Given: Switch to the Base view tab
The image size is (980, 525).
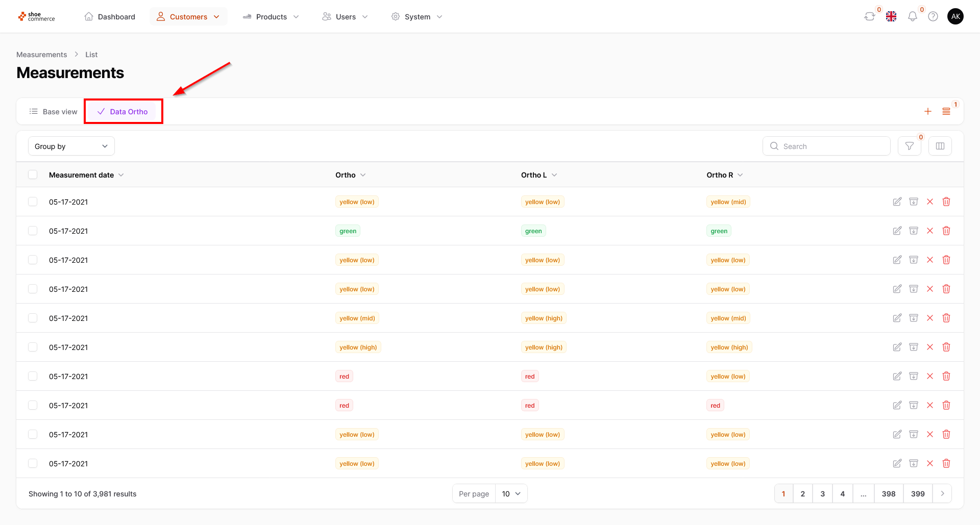Looking at the screenshot, I should pyautogui.click(x=54, y=111).
